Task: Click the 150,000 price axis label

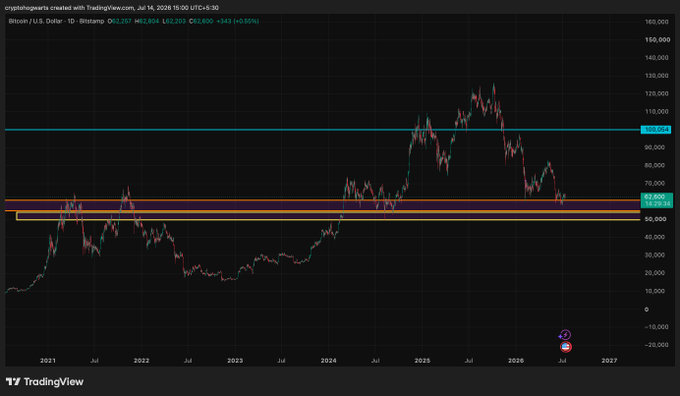Action: pos(657,39)
